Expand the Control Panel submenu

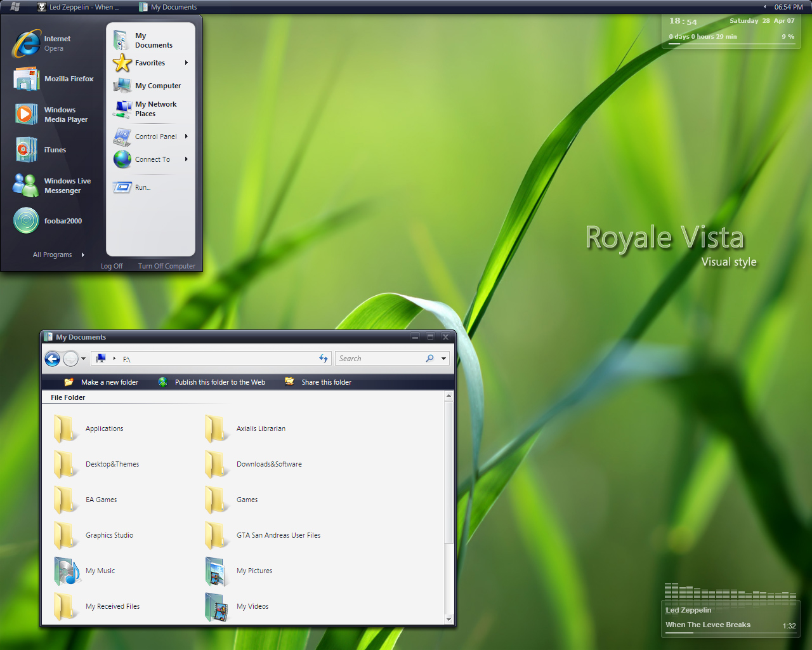[154, 136]
